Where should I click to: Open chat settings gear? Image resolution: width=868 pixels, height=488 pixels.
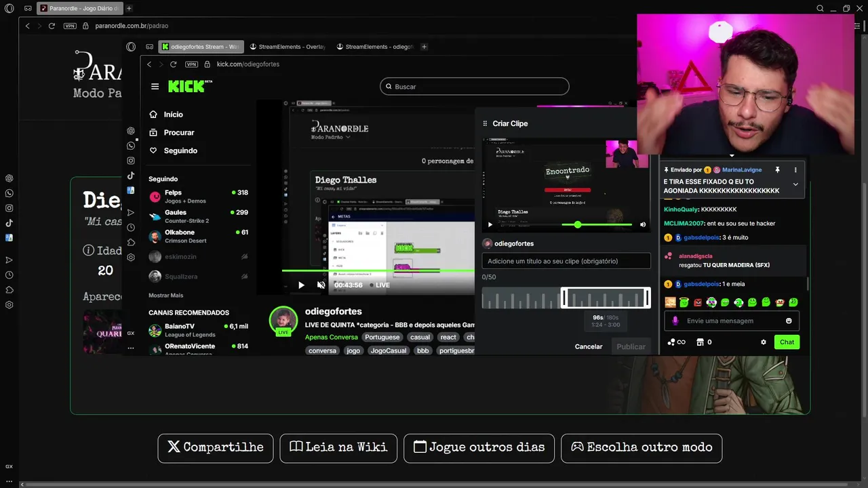pyautogui.click(x=764, y=342)
